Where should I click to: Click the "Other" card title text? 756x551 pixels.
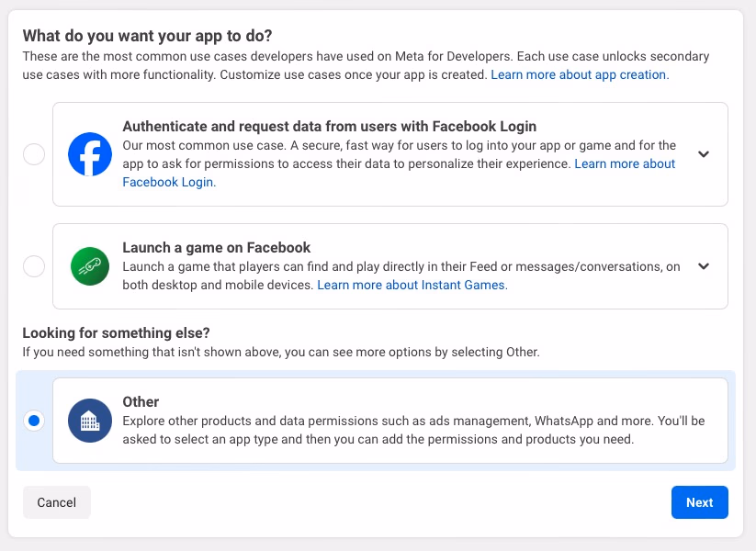click(x=141, y=401)
